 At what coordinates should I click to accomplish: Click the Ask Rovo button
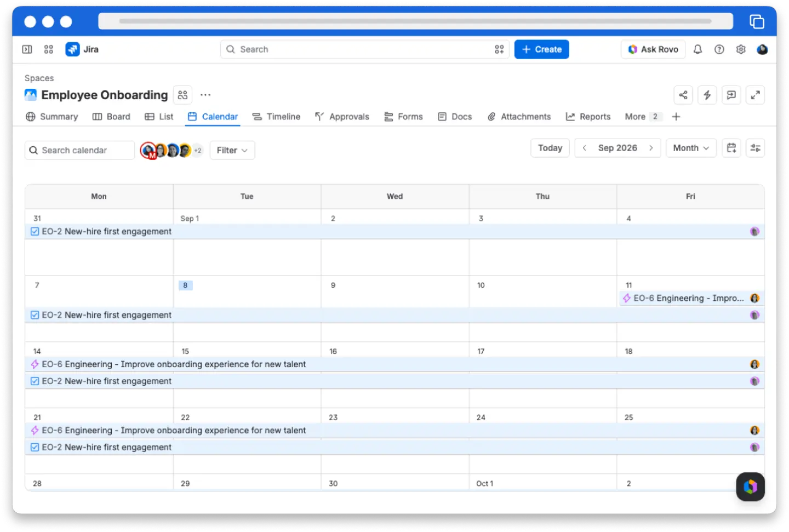tap(653, 49)
